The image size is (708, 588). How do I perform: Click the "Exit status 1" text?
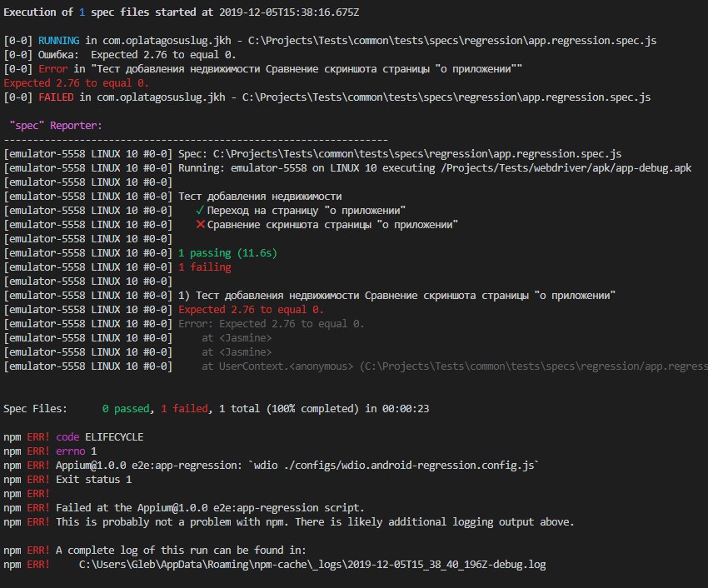[x=94, y=480]
